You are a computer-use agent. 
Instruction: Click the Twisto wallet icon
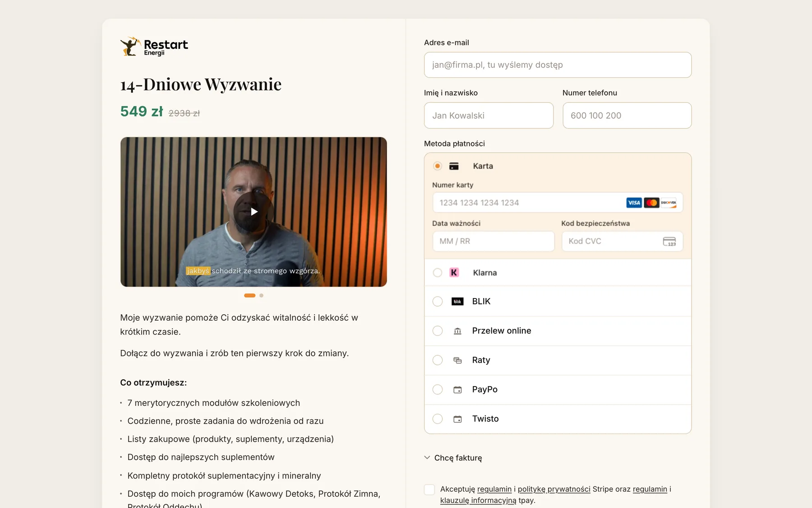click(x=457, y=419)
